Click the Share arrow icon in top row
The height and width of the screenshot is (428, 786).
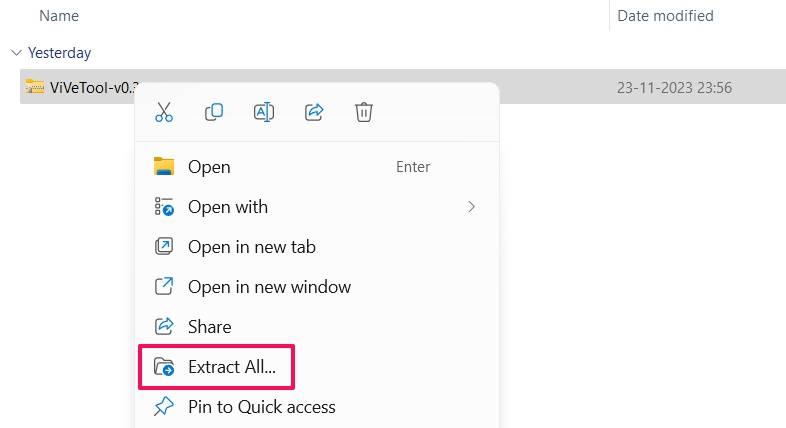coord(314,112)
